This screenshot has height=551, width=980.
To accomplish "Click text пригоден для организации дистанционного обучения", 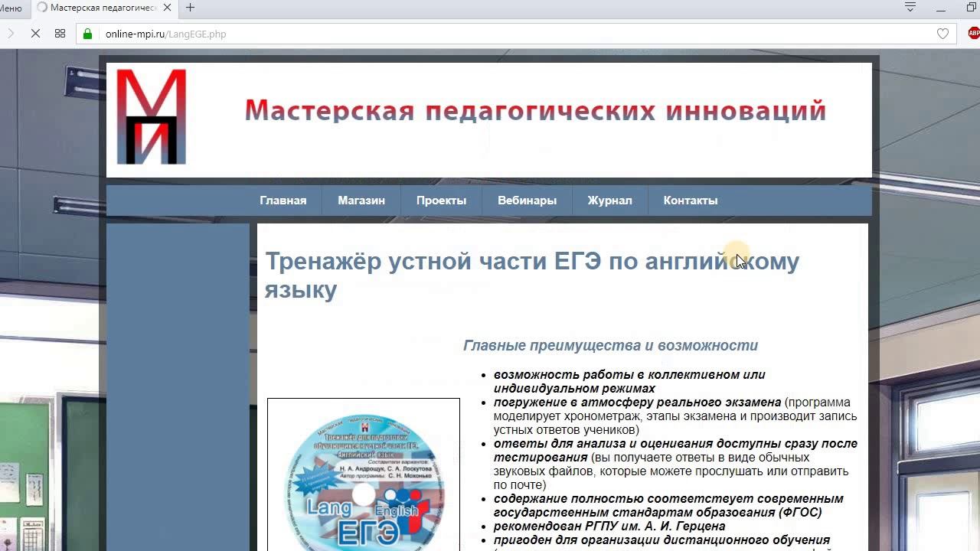I will click(661, 540).
